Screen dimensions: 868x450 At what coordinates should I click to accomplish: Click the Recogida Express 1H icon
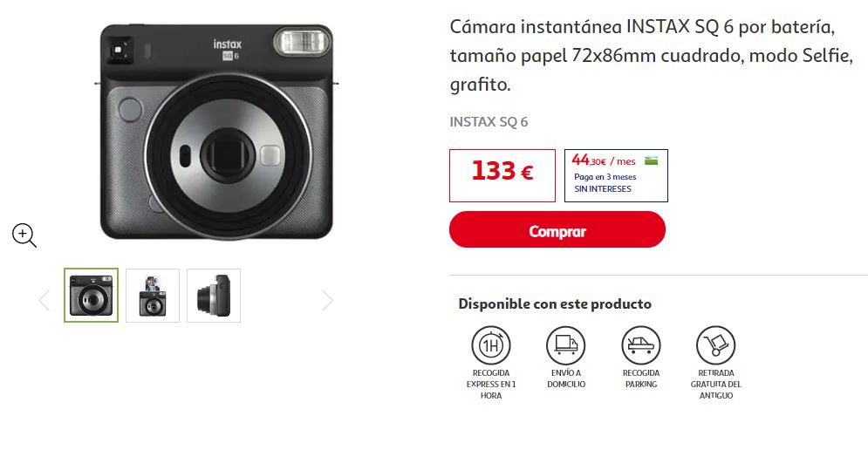(490, 345)
